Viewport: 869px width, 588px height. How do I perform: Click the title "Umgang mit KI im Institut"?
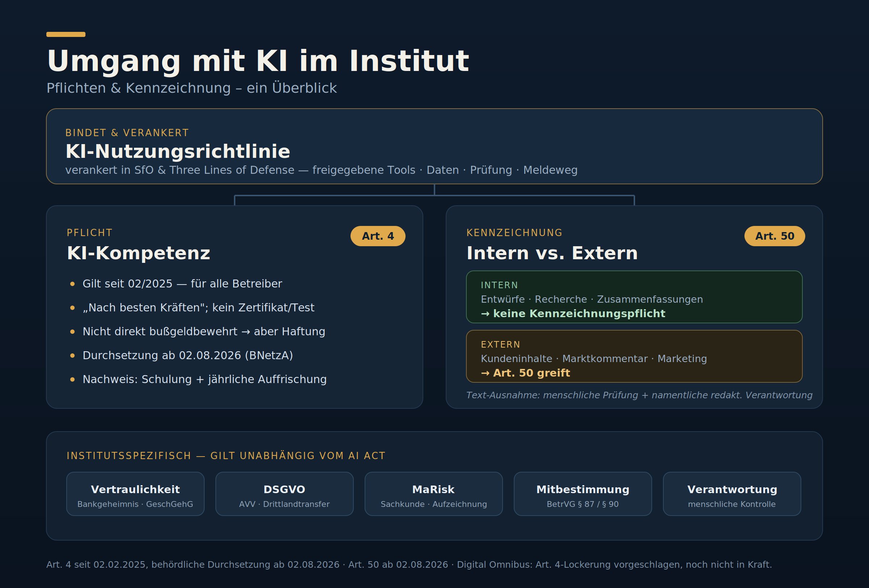pos(258,61)
